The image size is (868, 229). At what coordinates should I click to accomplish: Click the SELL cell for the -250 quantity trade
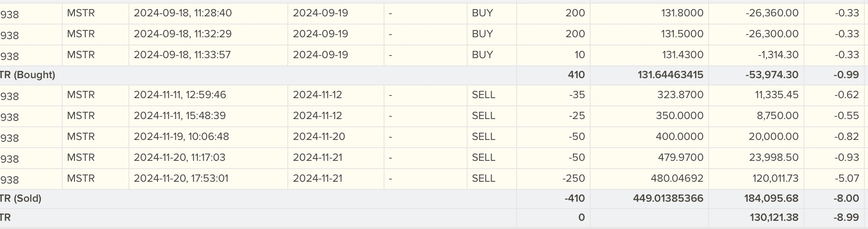483,179
